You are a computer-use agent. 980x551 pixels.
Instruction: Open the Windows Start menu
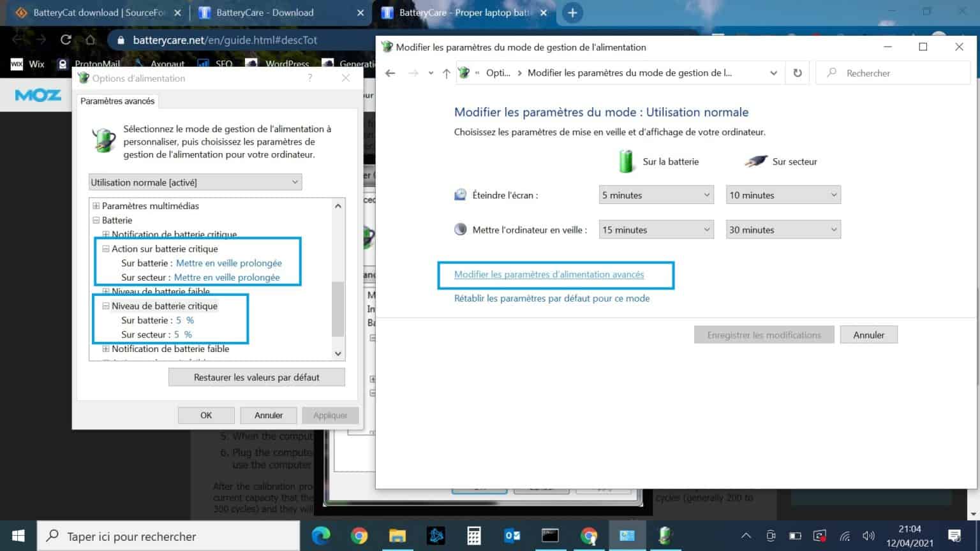pyautogui.click(x=18, y=536)
